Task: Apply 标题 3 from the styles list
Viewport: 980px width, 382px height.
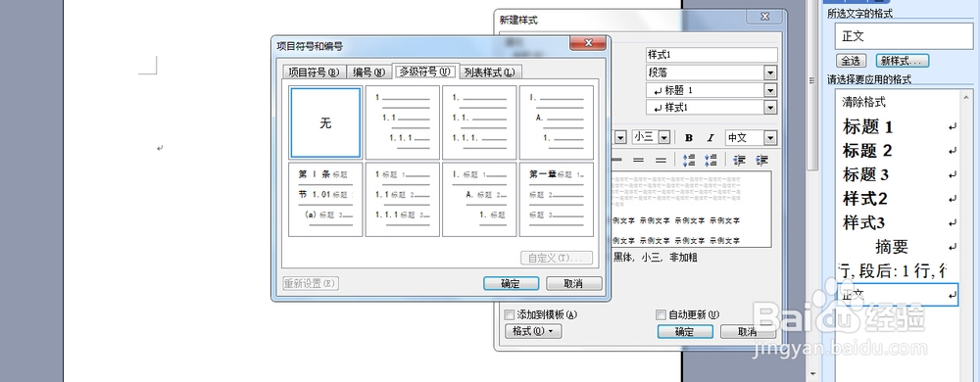Action: (x=897, y=174)
